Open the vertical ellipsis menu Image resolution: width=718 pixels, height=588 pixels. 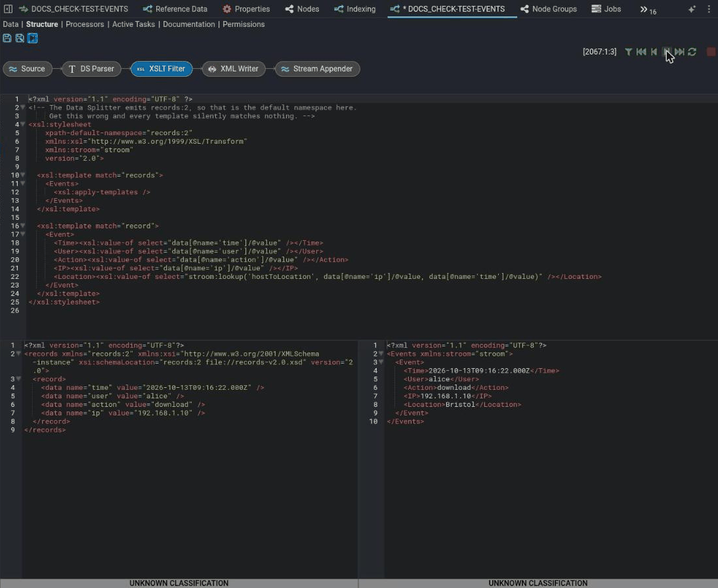pyautogui.click(x=709, y=9)
